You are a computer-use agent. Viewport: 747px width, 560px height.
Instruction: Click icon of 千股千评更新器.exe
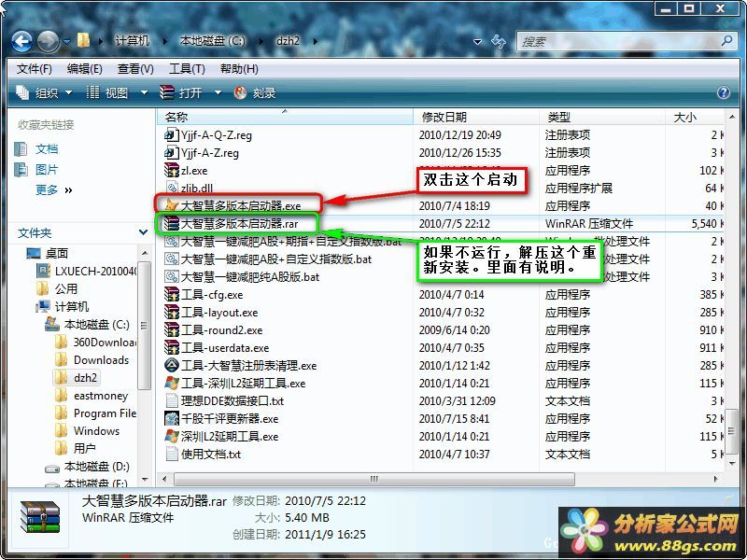pyautogui.click(x=171, y=418)
